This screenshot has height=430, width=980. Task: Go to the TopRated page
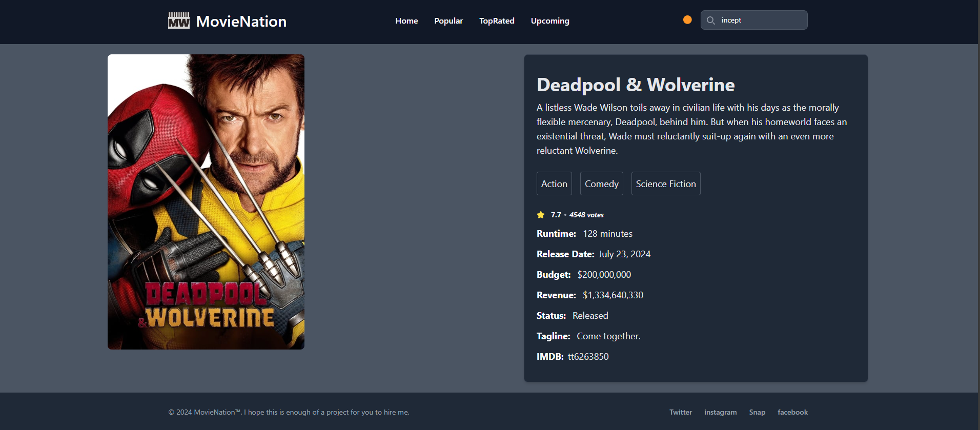(497, 21)
